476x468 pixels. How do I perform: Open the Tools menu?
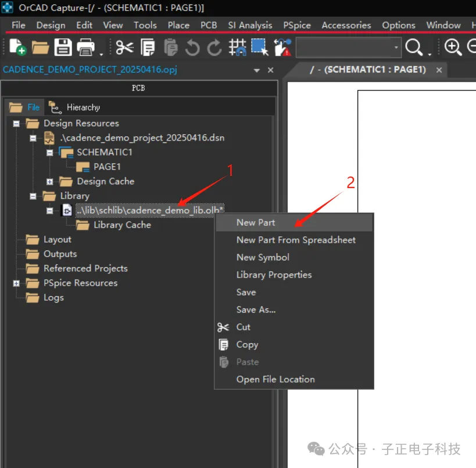145,25
